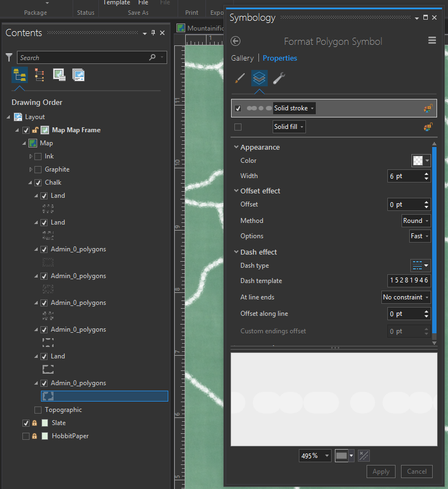Open Symbology pane options dropdown arrow

pyautogui.click(x=416, y=18)
